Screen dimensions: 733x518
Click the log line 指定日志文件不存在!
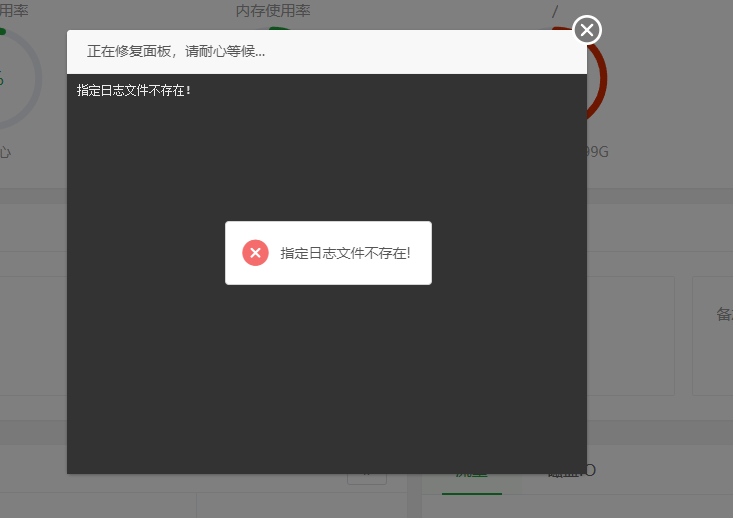click(134, 90)
